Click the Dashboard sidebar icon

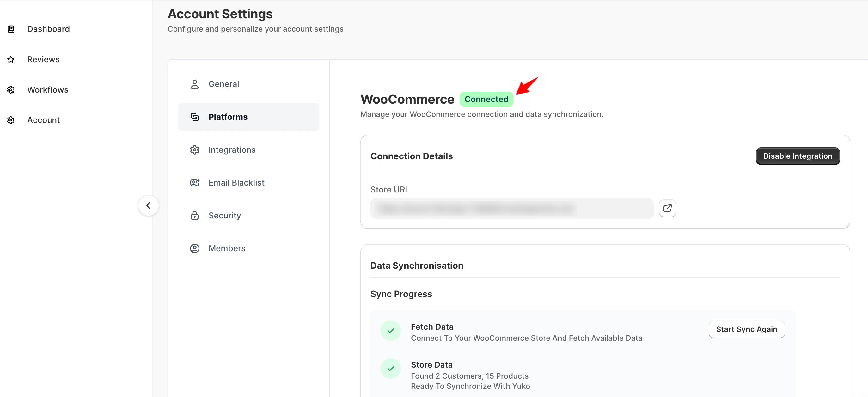click(x=11, y=29)
